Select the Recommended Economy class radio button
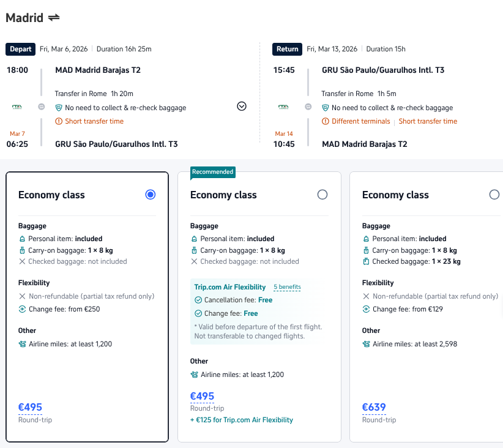 pos(322,195)
